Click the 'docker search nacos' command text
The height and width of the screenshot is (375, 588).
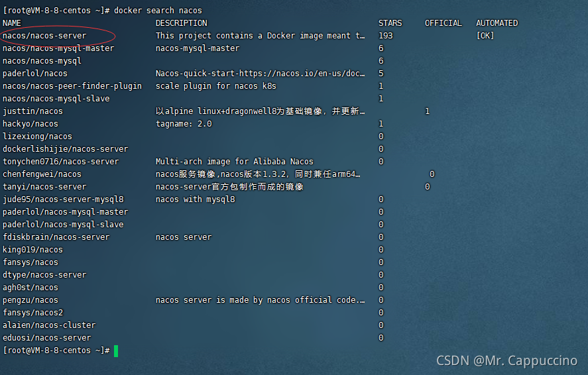[158, 11]
